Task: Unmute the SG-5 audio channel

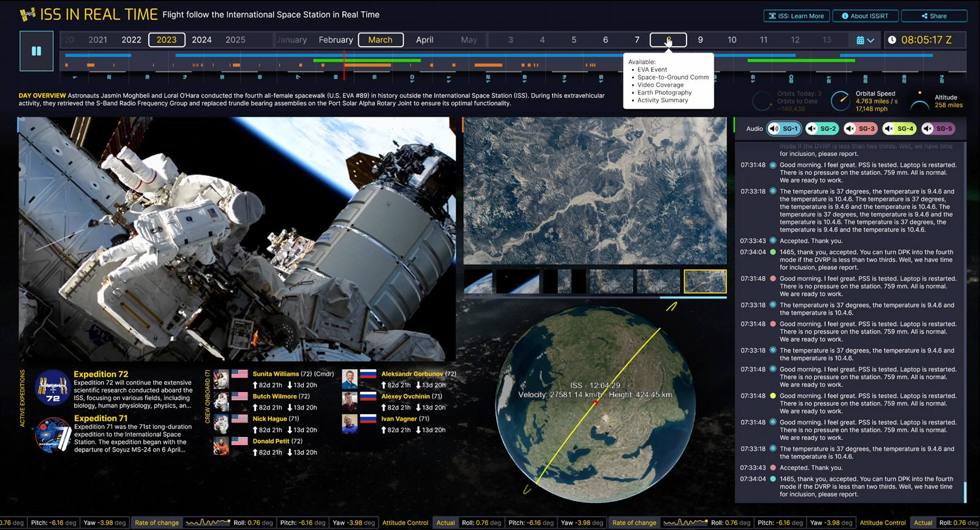Action: 928,129
